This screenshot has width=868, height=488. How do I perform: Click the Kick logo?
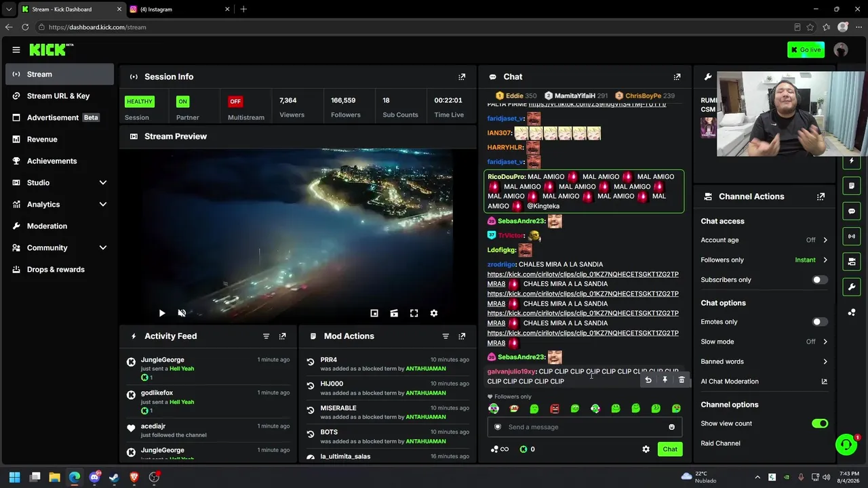coord(51,49)
